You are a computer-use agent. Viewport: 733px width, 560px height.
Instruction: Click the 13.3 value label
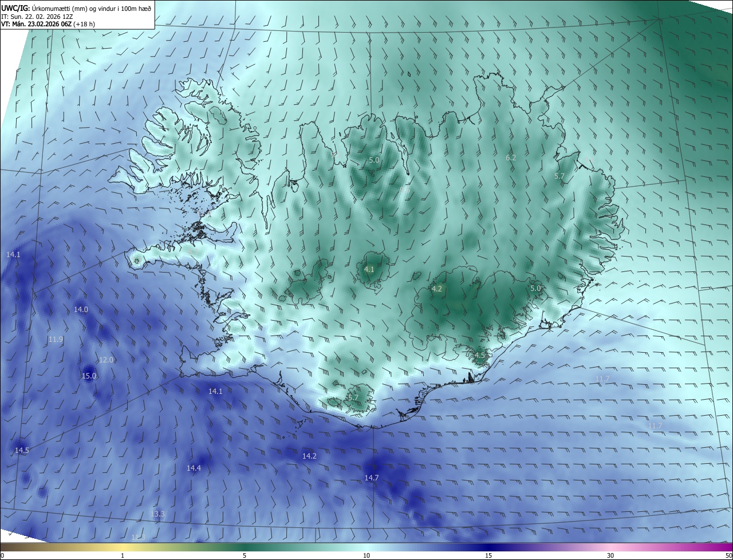[157, 514]
